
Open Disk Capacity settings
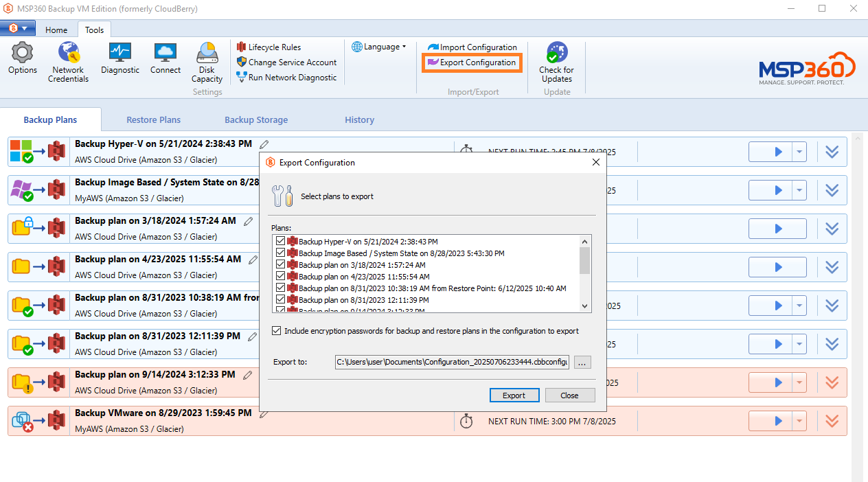coord(207,62)
